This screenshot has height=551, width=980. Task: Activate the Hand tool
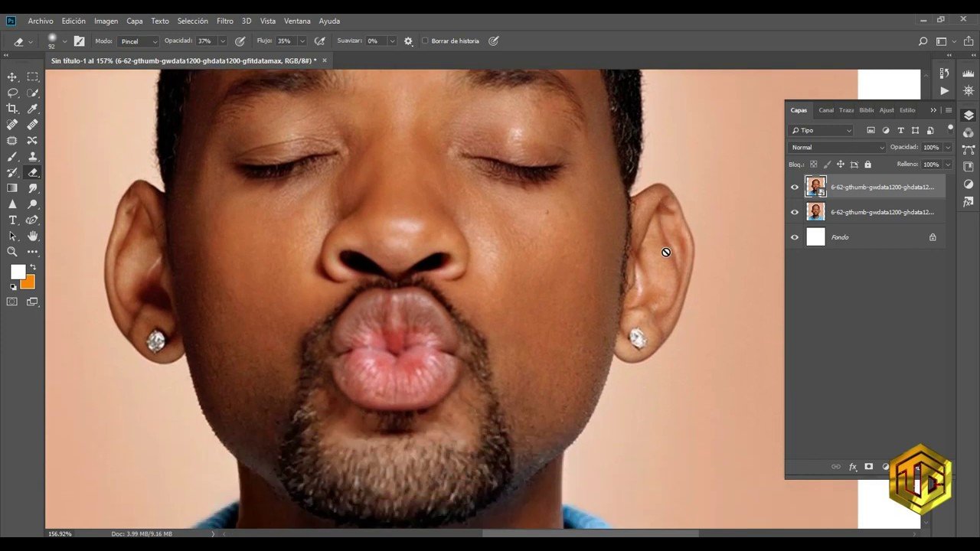(x=32, y=236)
